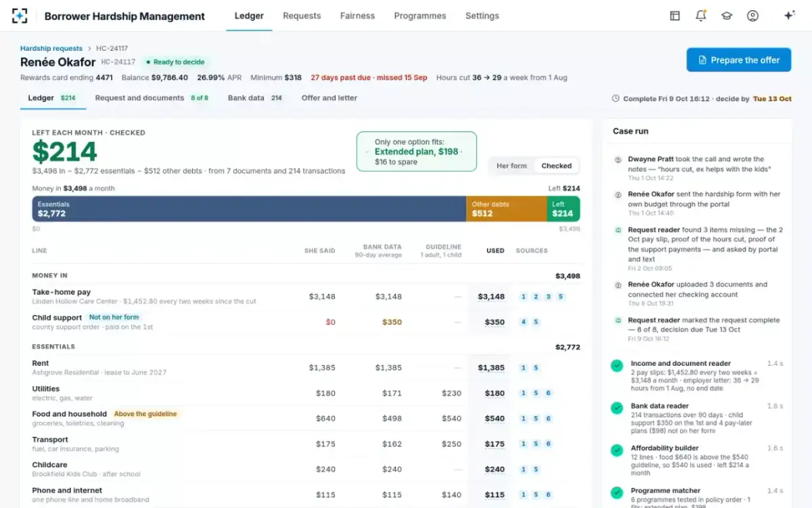Click the USED column header

[x=495, y=251]
